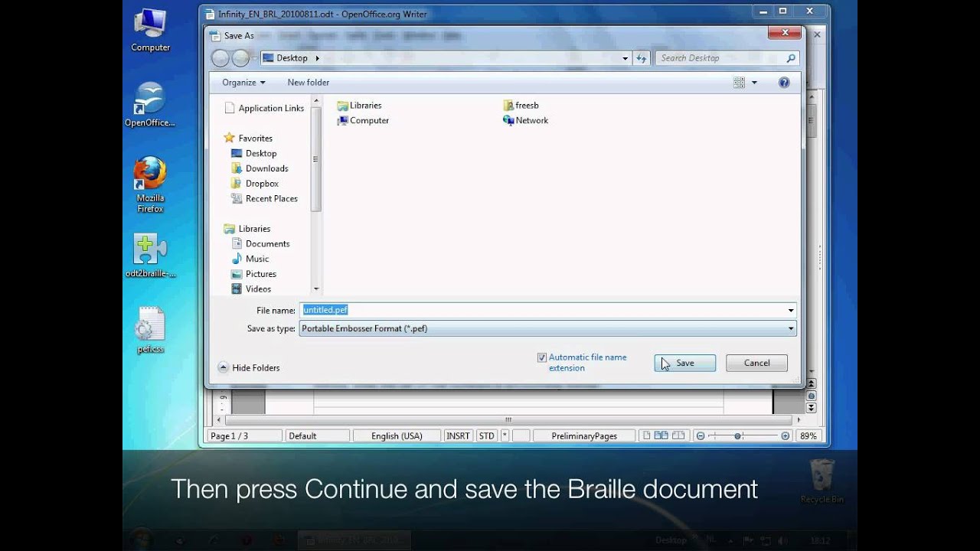980x551 pixels.
Task: Select Downloads under Favorites
Action: click(260, 169)
